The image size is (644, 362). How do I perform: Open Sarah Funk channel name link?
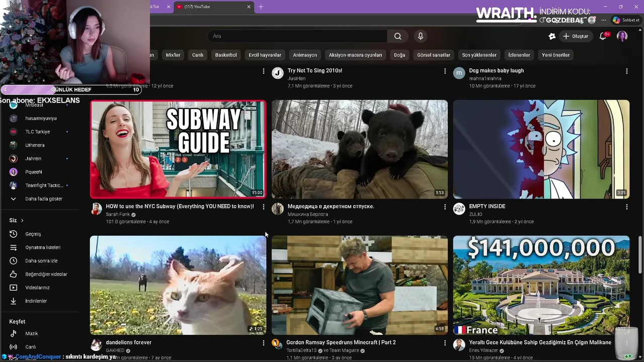pos(118,214)
